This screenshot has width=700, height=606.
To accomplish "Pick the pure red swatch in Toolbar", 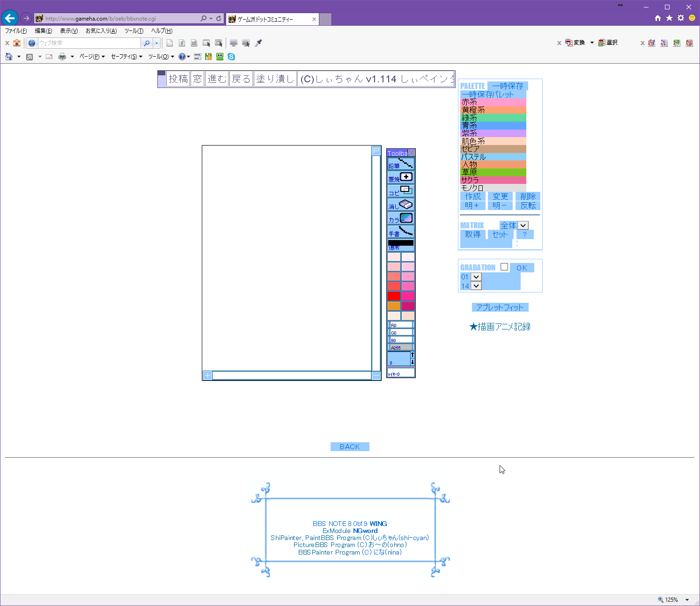I will tap(394, 296).
